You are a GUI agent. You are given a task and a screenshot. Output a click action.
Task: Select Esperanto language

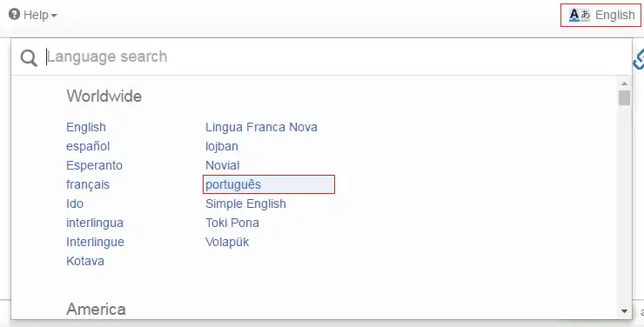95,165
